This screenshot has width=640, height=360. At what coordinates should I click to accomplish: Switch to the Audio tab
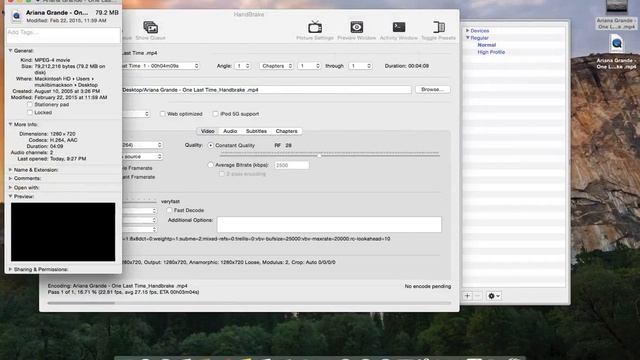pos(230,131)
